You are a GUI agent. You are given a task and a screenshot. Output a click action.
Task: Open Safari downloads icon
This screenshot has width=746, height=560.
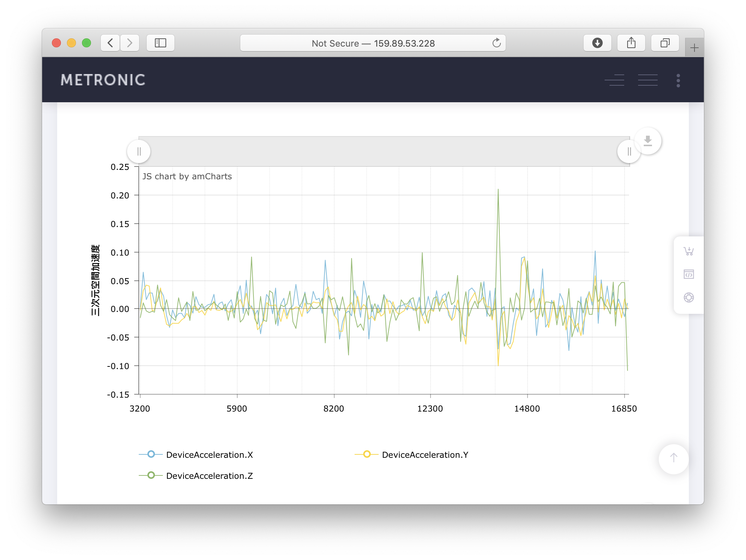coord(597,43)
